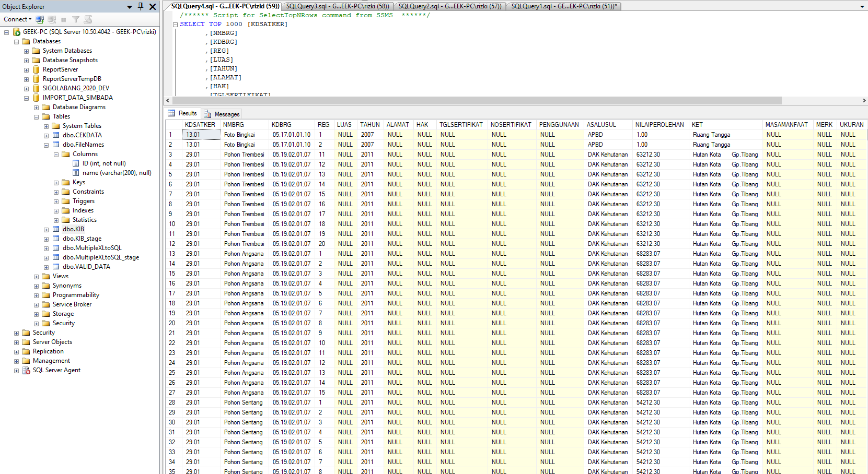The height and width of the screenshot is (474, 868).
Task: Click the Disconnect server icon
Action: (52, 19)
